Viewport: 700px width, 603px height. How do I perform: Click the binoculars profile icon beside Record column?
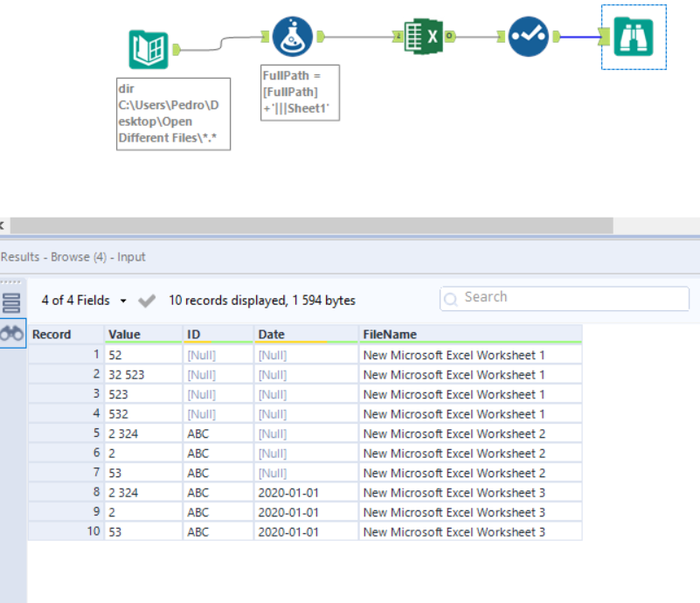coord(10,332)
